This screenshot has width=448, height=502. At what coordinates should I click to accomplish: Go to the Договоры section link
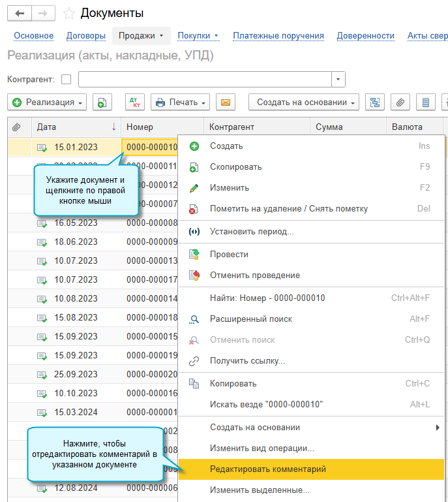click(x=85, y=36)
